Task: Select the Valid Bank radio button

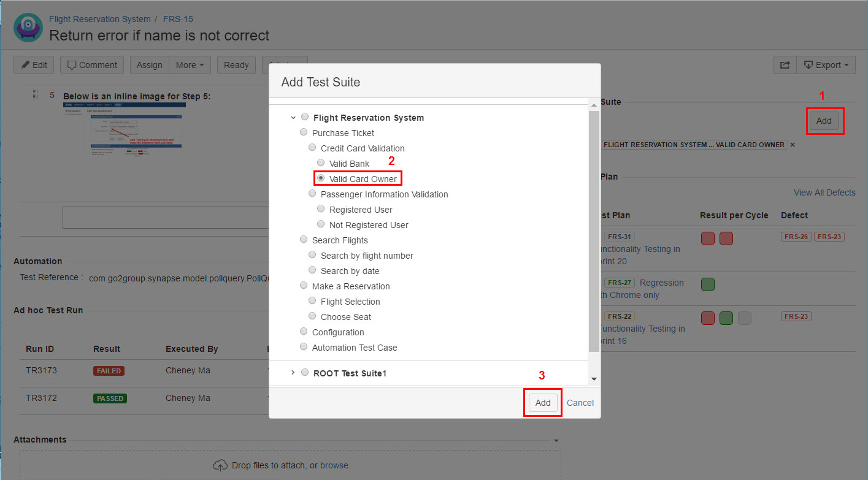Action: pyautogui.click(x=321, y=163)
